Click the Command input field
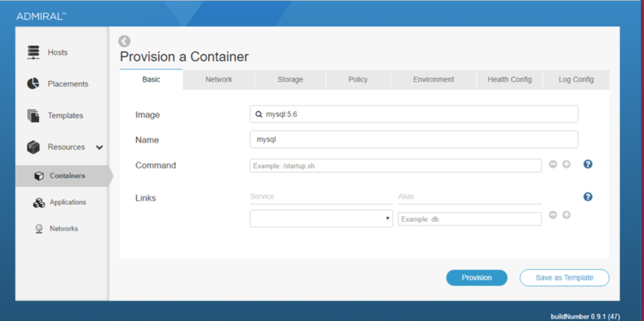This screenshot has height=321, width=644. coord(395,166)
